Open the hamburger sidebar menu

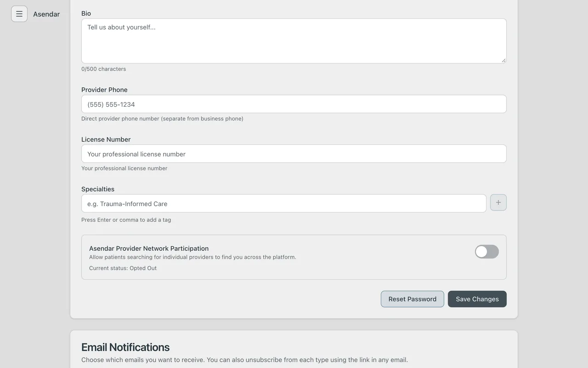pyautogui.click(x=19, y=14)
